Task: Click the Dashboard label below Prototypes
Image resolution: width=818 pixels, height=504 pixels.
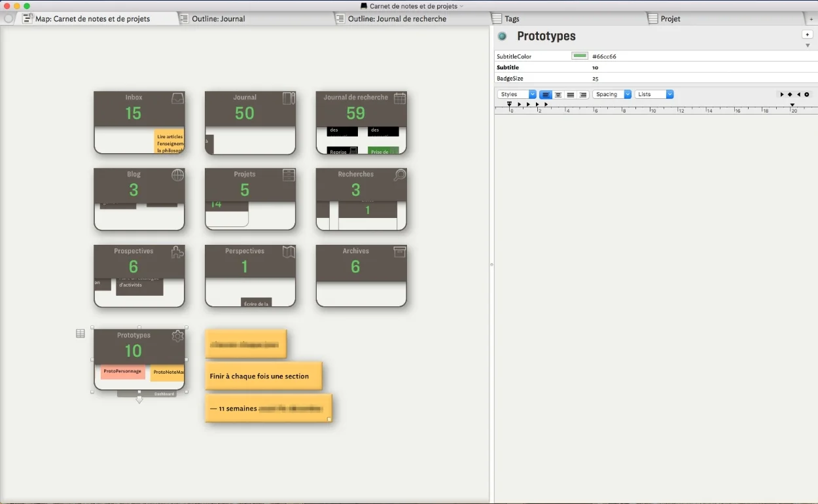Action: click(164, 394)
